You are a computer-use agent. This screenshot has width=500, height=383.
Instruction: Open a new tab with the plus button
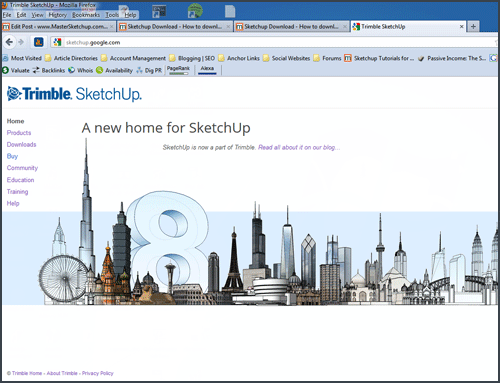coord(473,26)
